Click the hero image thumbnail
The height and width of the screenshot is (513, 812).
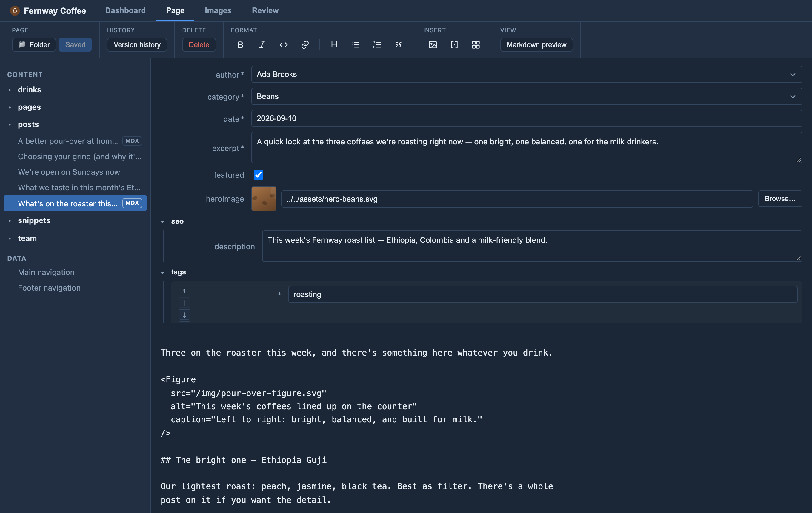(264, 199)
